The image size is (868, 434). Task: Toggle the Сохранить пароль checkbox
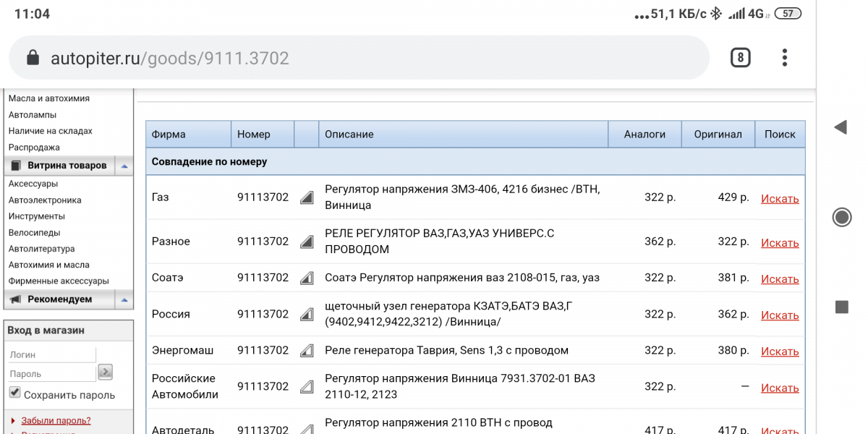(x=14, y=393)
